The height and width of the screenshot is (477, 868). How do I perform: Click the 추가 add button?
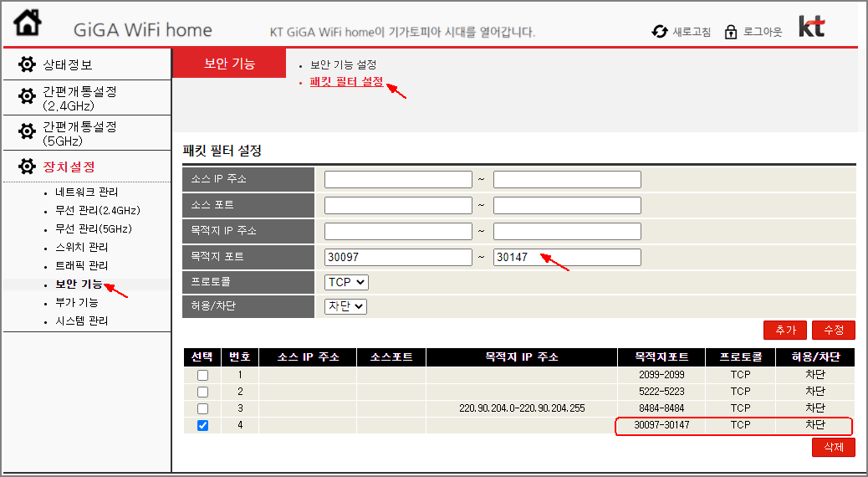point(785,331)
